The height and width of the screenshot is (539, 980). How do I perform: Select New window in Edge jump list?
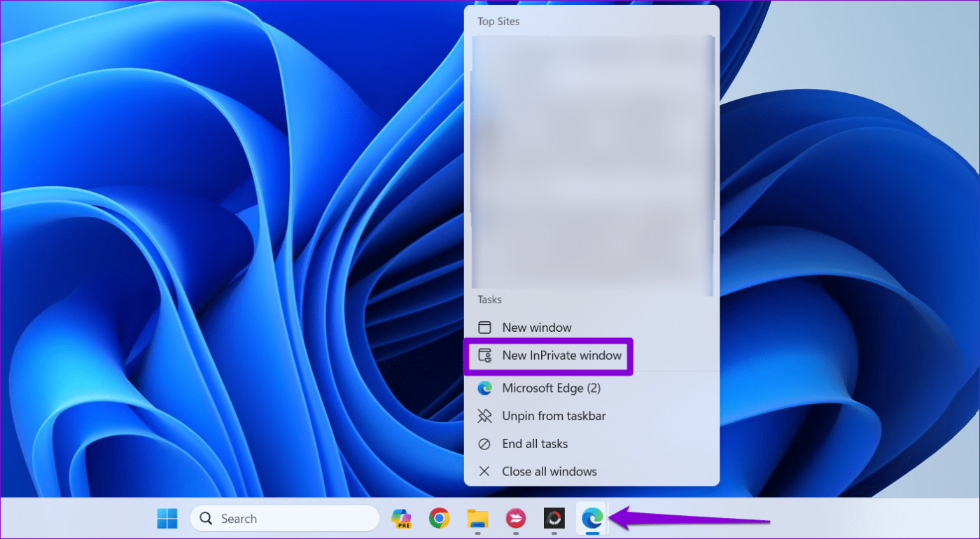[591, 328]
